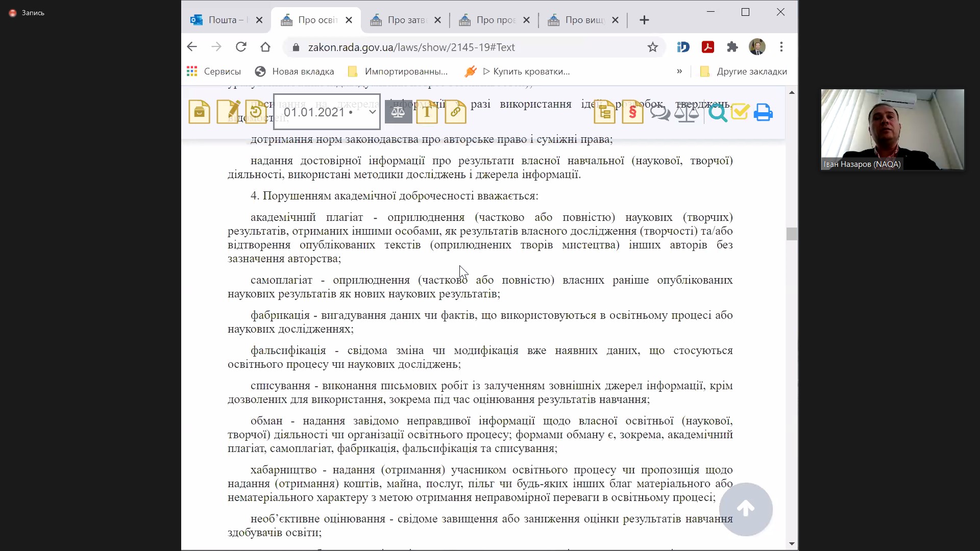Open the 01.01.2021 edition date dropdown
This screenshot has height=551, width=980.
(x=327, y=112)
